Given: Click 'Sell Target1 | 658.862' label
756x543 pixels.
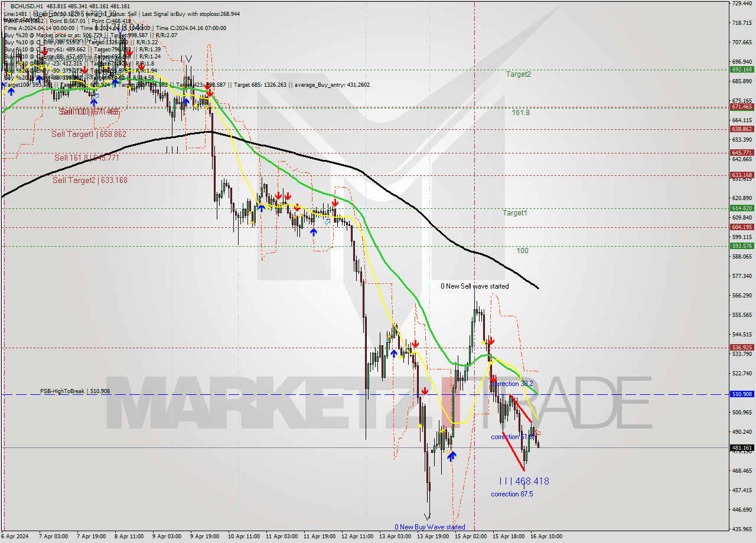Looking at the screenshot, I should click(89, 135).
